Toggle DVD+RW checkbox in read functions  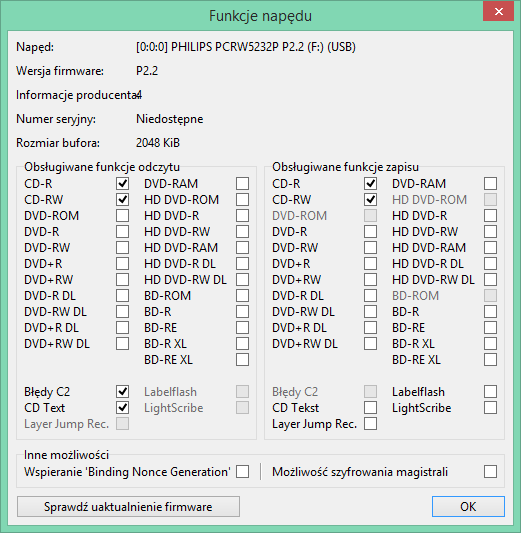pyautogui.click(x=122, y=279)
